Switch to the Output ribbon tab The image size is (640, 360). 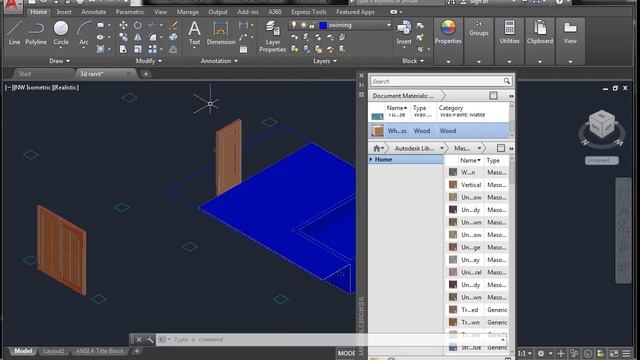(218, 12)
